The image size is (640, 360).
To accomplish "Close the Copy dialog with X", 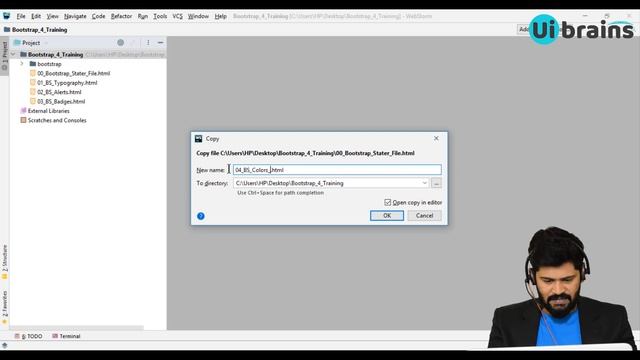I will click(x=436, y=138).
